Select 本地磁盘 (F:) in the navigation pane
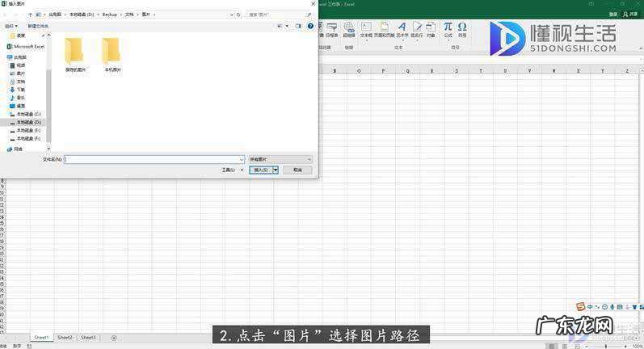The image size is (644, 349). (x=26, y=139)
